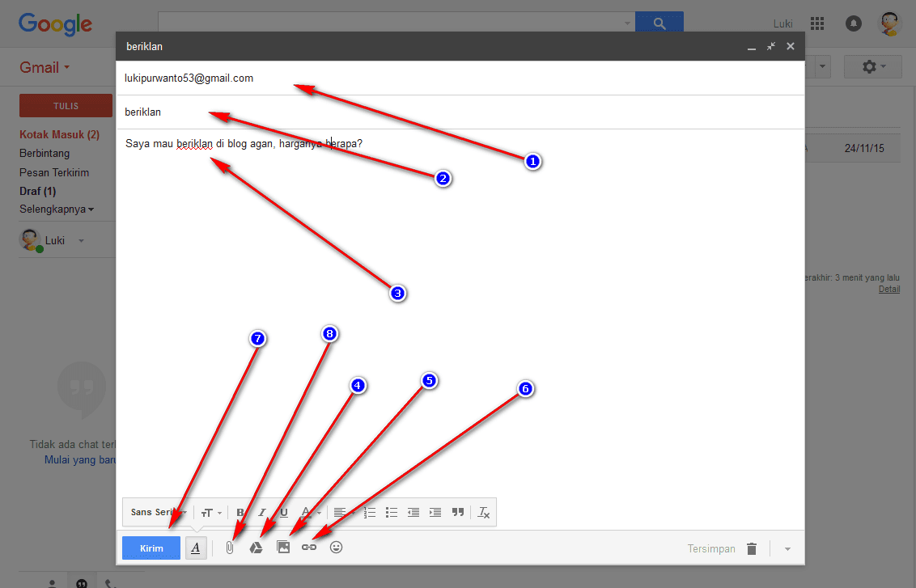This screenshot has width=916, height=588.
Task: Click the quote block formatting icon
Action: click(458, 513)
